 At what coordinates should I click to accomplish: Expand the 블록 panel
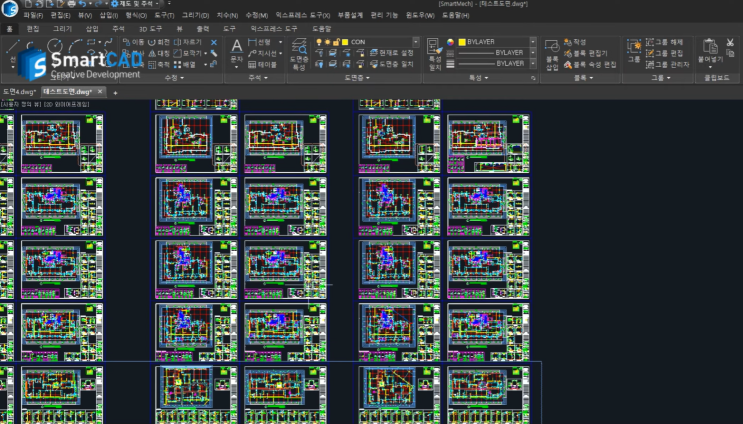click(583, 78)
